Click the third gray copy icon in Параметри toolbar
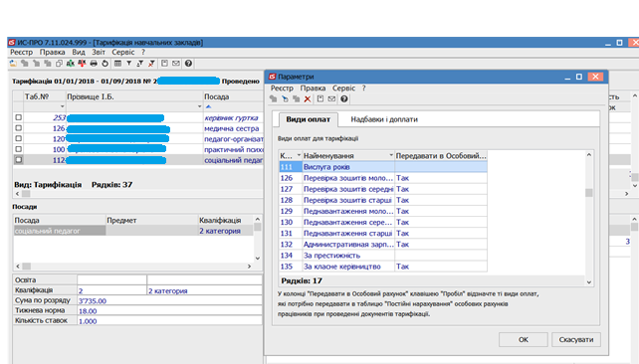Screen dimensions: 639x364 click(297, 98)
